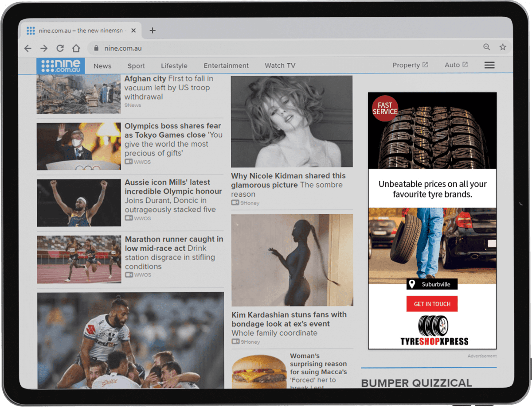This screenshot has height=407, width=532.
Task: Read the Marathon runner caught headline
Action: [174, 244]
